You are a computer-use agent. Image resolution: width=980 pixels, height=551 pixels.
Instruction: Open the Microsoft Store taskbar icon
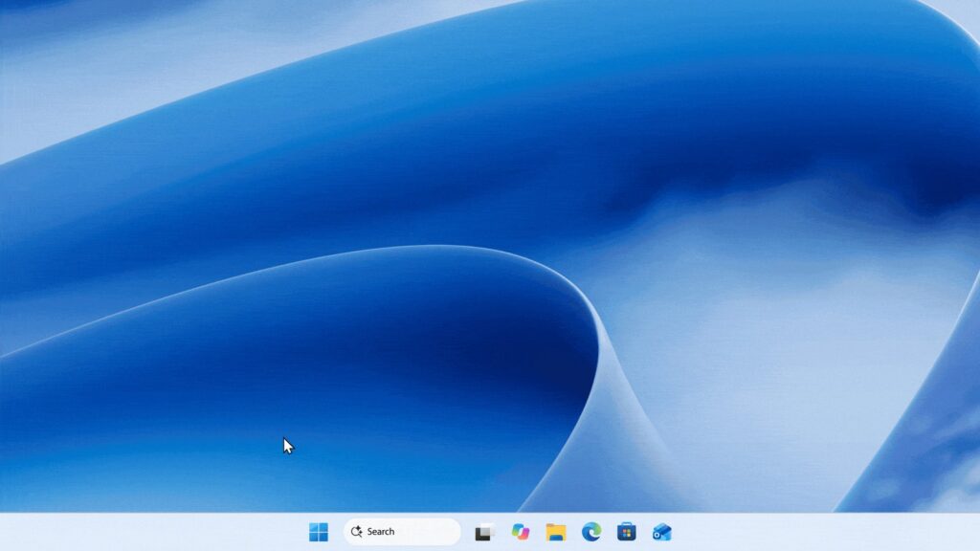click(x=626, y=532)
